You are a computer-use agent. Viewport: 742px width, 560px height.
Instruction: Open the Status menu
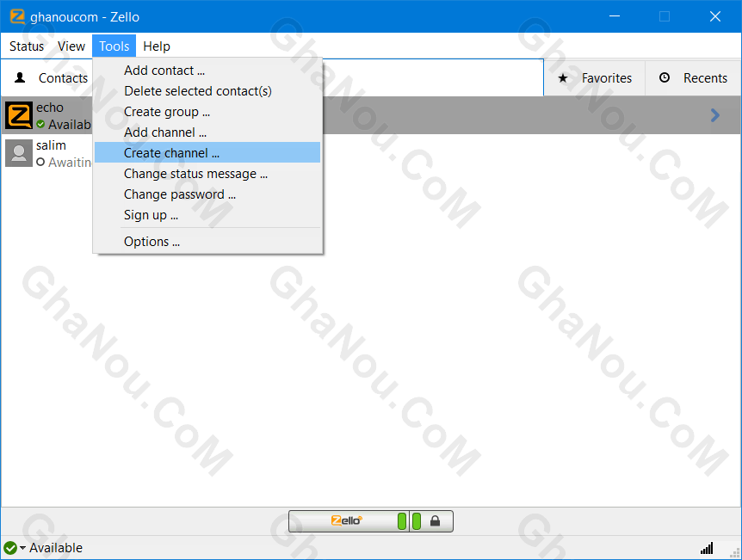[x=27, y=46]
